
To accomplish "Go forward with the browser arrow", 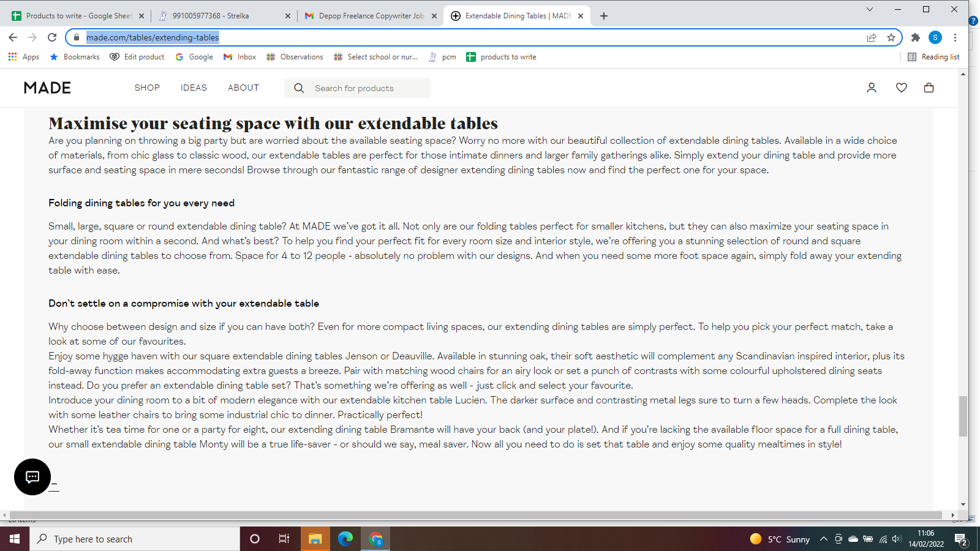I will coord(32,37).
